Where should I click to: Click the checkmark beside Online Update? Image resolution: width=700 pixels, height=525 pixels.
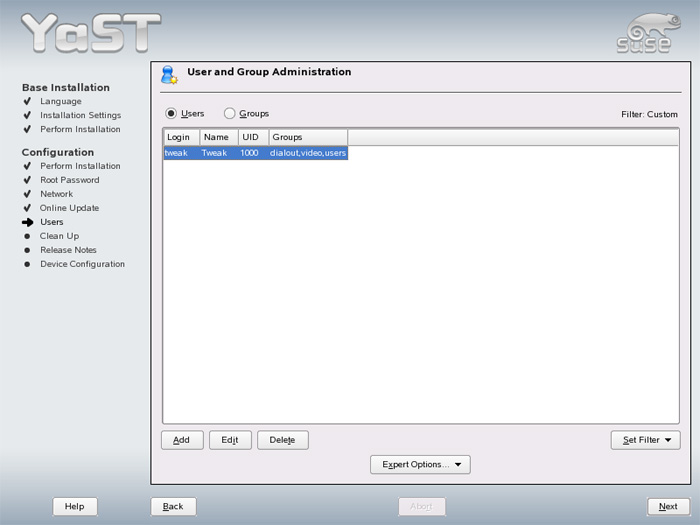coord(27,208)
